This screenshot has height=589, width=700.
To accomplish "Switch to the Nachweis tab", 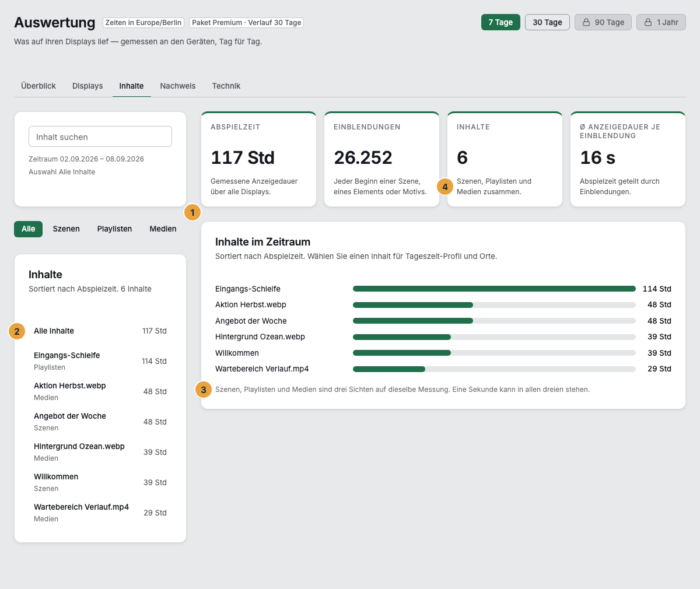I will [x=178, y=86].
